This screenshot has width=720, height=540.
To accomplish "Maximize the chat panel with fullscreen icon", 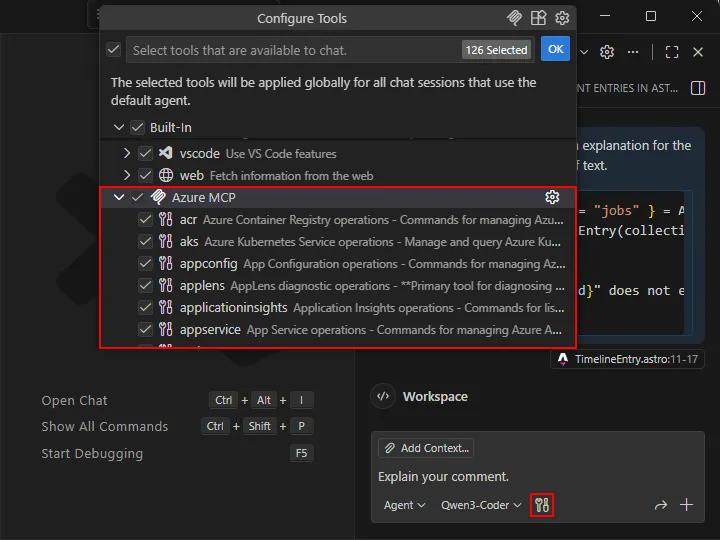I will 672,52.
